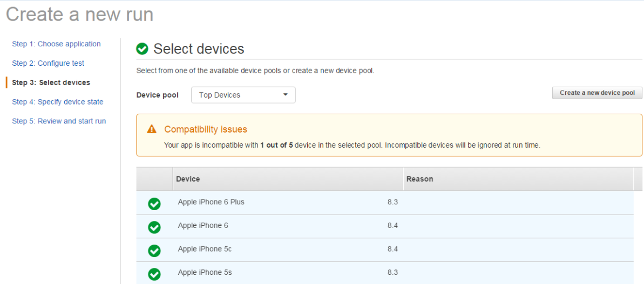This screenshot has width=644, height=284.
Task: Select Step 3: Select devices
Action: pos(51,82)
